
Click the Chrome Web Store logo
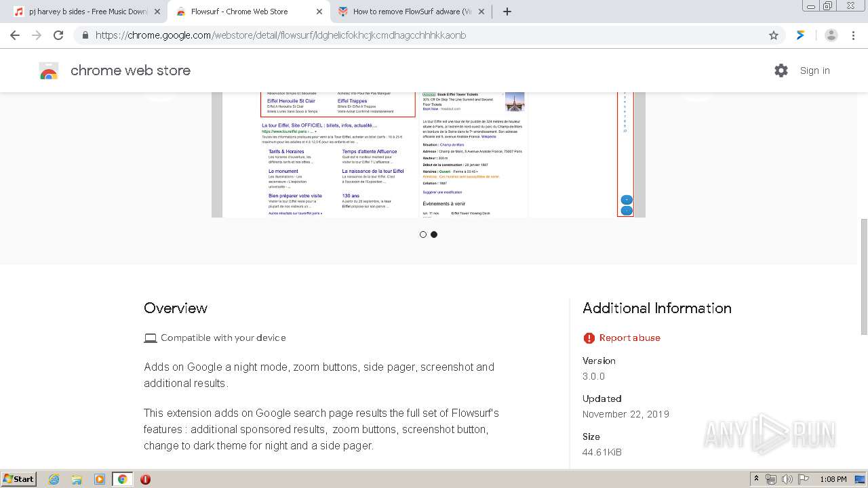49,70
